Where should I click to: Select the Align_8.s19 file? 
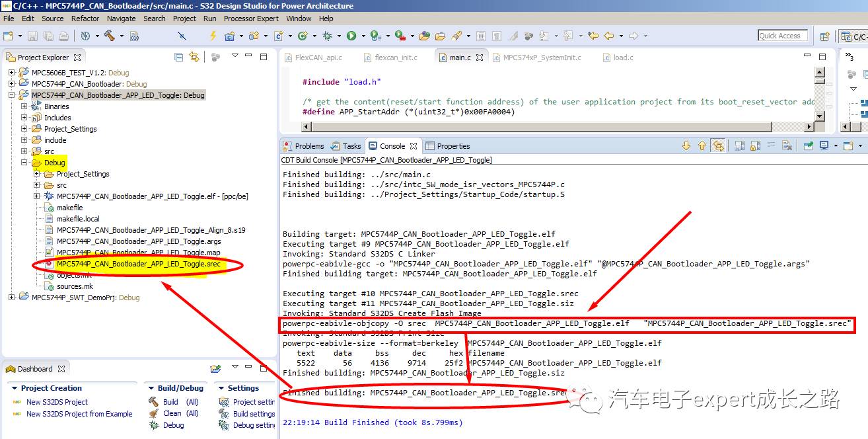click(151, 230)
